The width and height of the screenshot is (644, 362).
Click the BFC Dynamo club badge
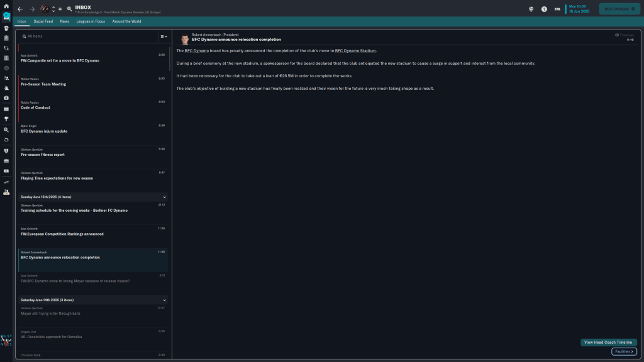click(x=45, y=9)
